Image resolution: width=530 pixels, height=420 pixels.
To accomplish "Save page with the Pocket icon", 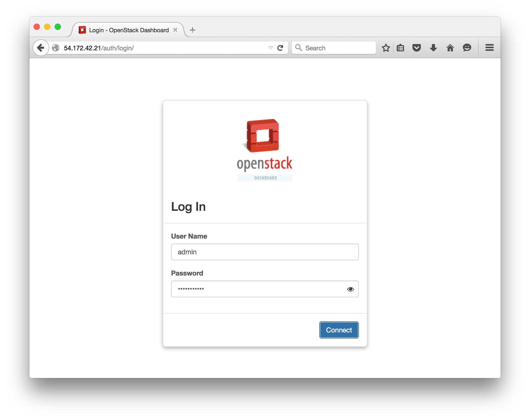I will point(416,48).
